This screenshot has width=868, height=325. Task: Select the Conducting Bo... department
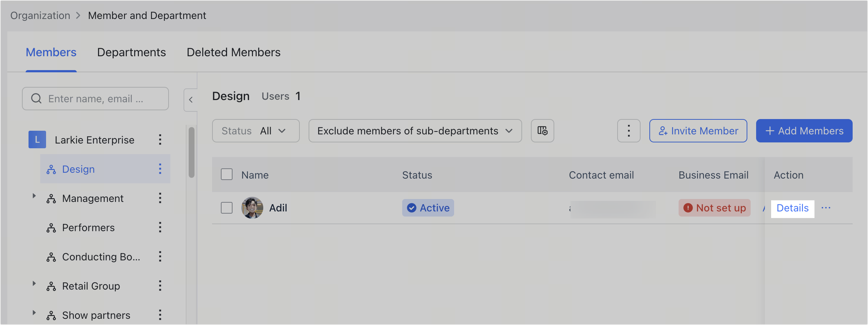pyautogui.click(x=101, y=257)
